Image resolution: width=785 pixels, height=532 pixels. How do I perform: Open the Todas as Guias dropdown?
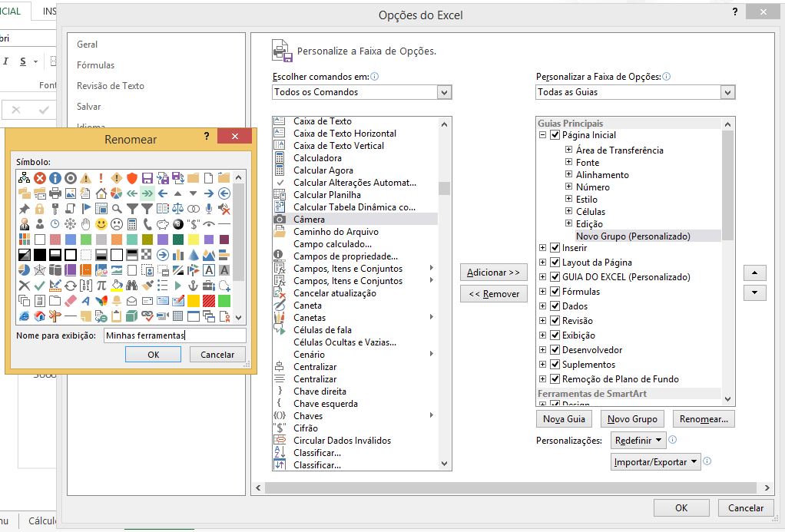(726, 91)
